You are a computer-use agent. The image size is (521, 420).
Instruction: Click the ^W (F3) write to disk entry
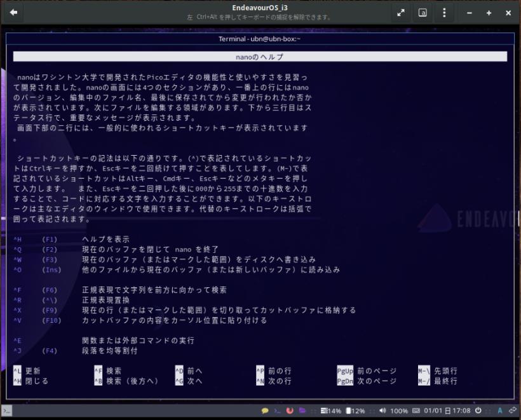(165, 259)
